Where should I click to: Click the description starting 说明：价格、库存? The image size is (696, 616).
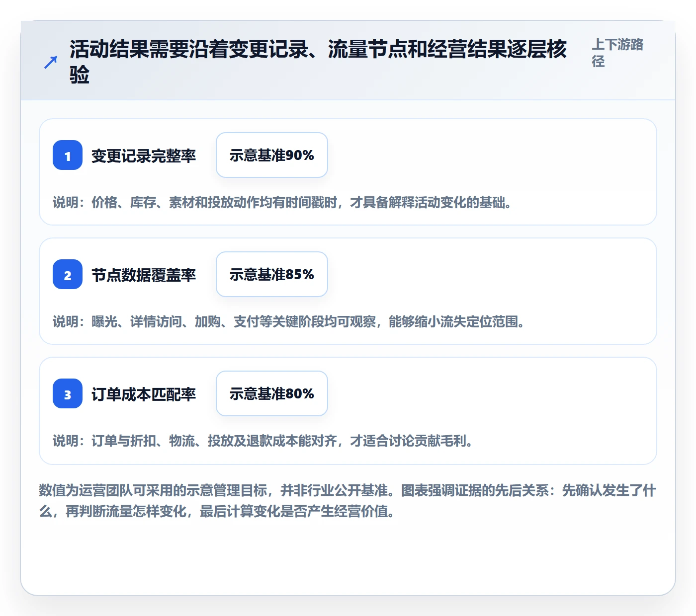[x=283, y=202]
